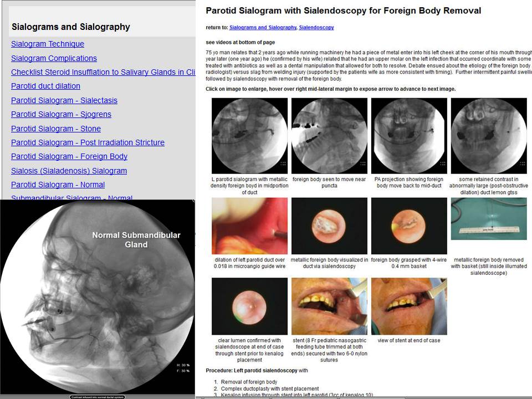Open the Parotid duct dilation link
This screenshot has width=532, height=399.
coord(45,86)
